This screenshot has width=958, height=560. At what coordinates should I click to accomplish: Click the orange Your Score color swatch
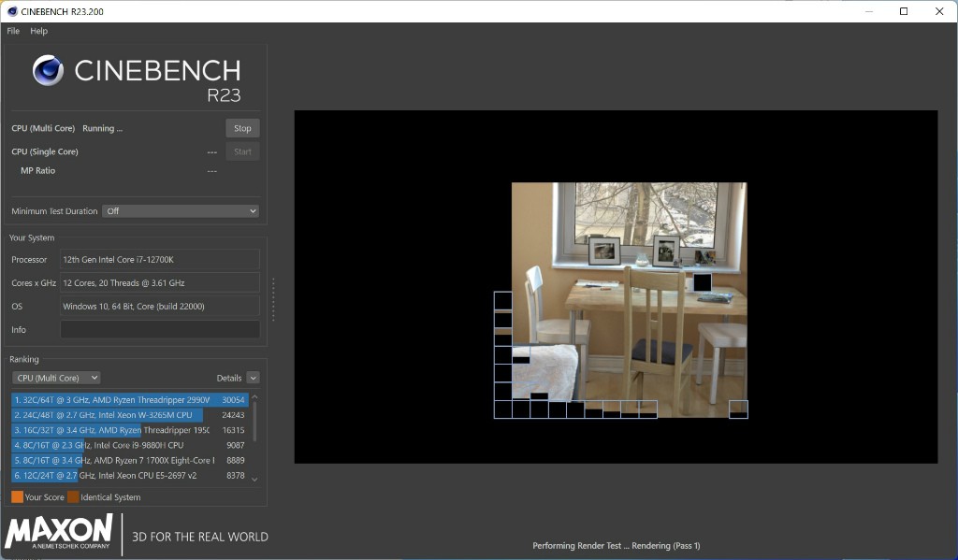(17, 497)
